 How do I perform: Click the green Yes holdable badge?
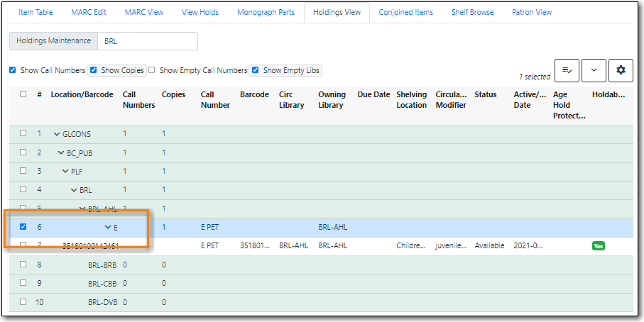(x=599, y=245)
